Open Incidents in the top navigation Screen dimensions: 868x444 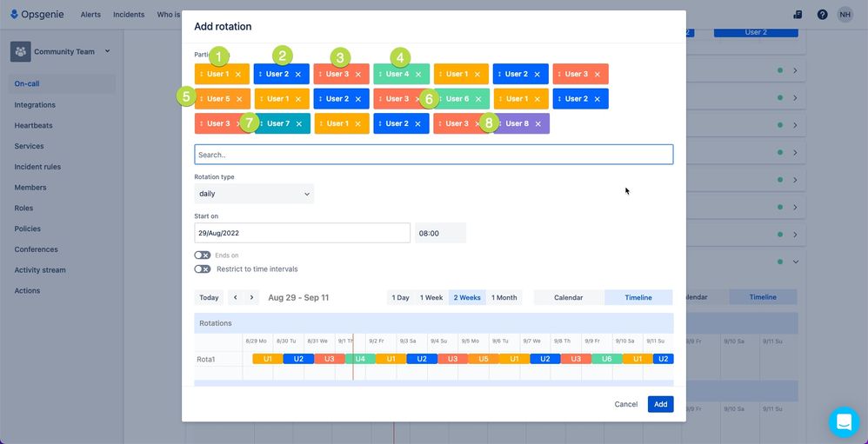pos(129,15)
